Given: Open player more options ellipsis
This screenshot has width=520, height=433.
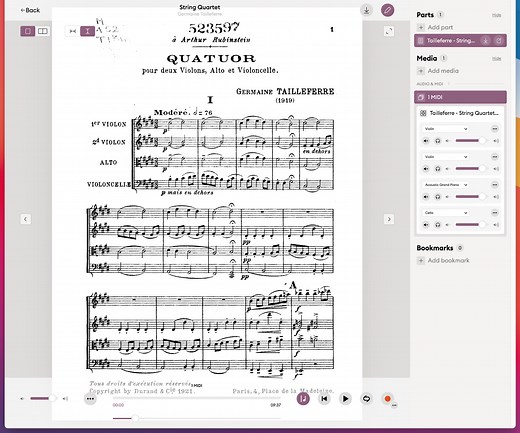Looking at the screenshot, I should click(90, 399).
